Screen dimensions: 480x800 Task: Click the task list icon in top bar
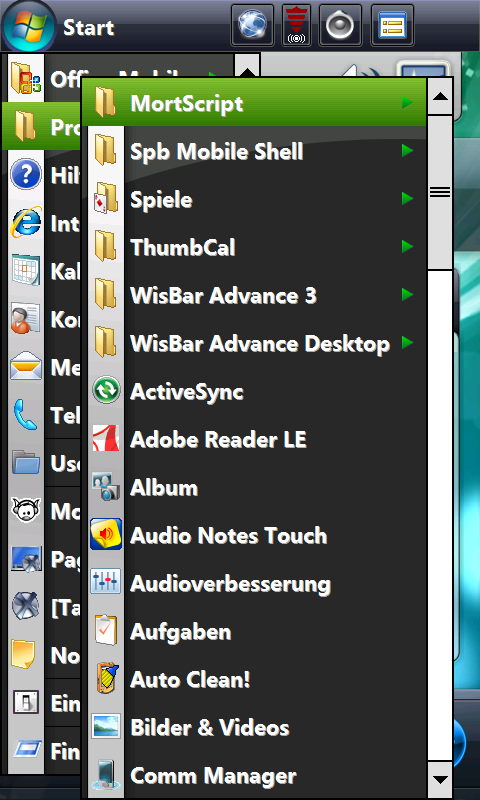coord(392,25)
